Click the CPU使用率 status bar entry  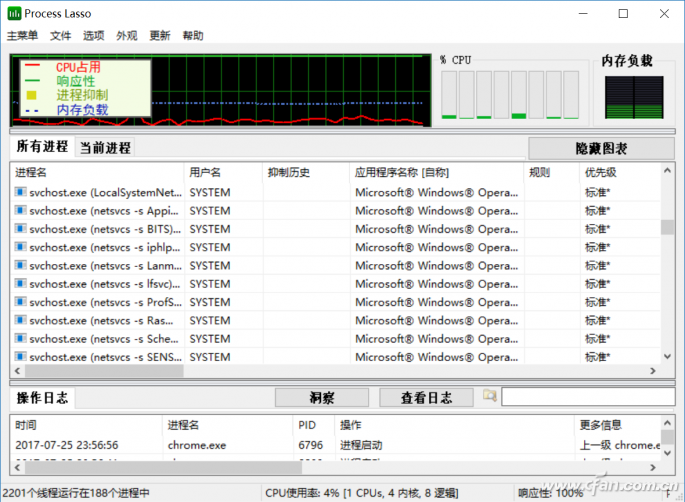(x=362, y=493)
